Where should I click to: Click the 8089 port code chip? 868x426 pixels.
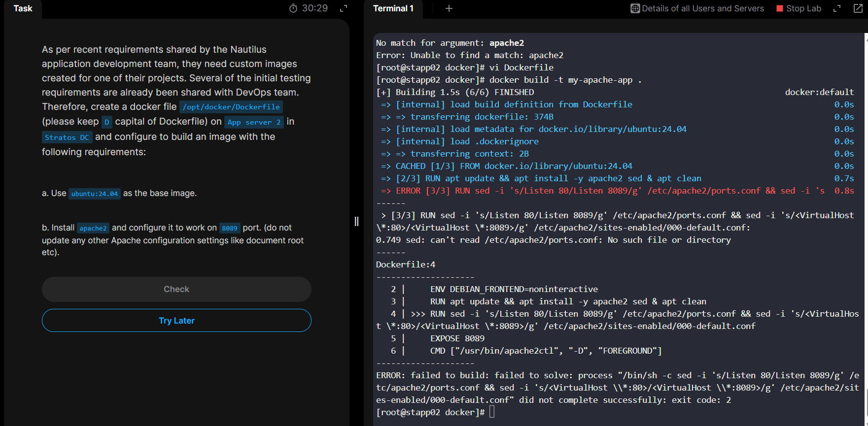tap(229, 228)
